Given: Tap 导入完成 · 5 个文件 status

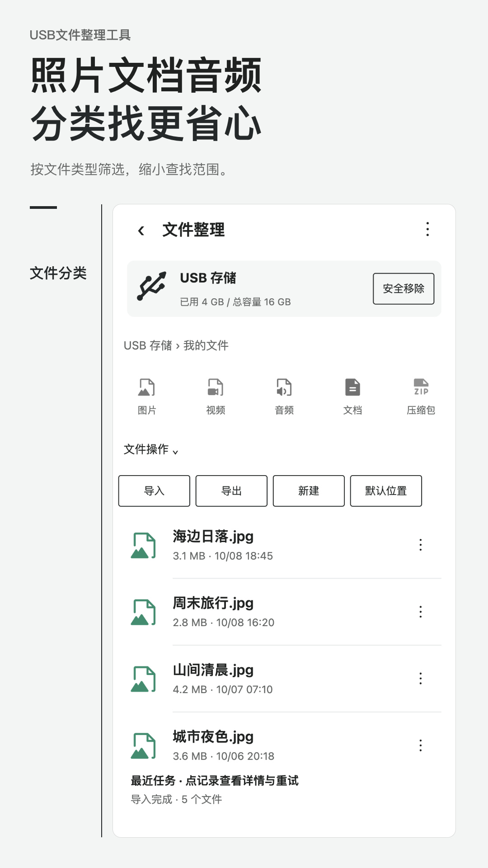Looking at the screenshot, I should click(176, 799).
